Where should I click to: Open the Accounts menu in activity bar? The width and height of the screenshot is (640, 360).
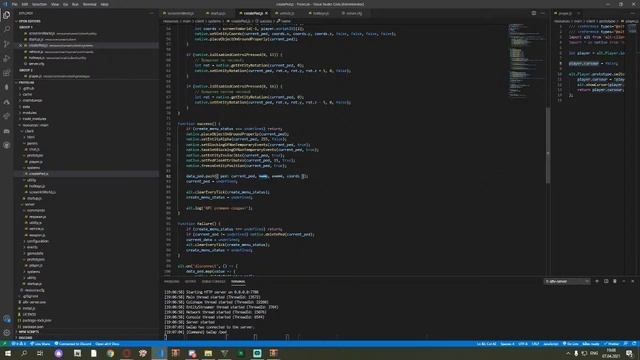[x=7, y=319]
